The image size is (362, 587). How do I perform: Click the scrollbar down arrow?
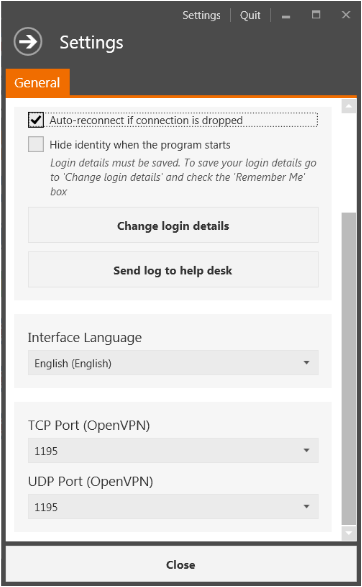click(x=349, y=533)
